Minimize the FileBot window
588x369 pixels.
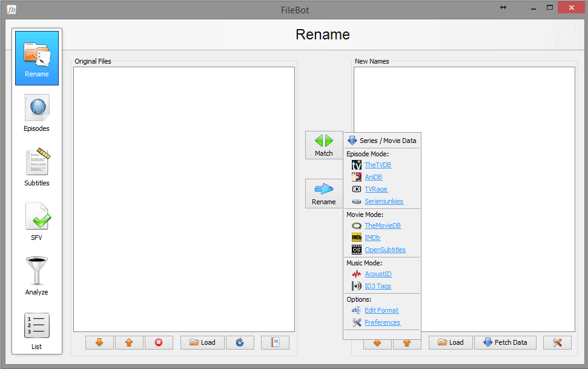tap(533, 8)
